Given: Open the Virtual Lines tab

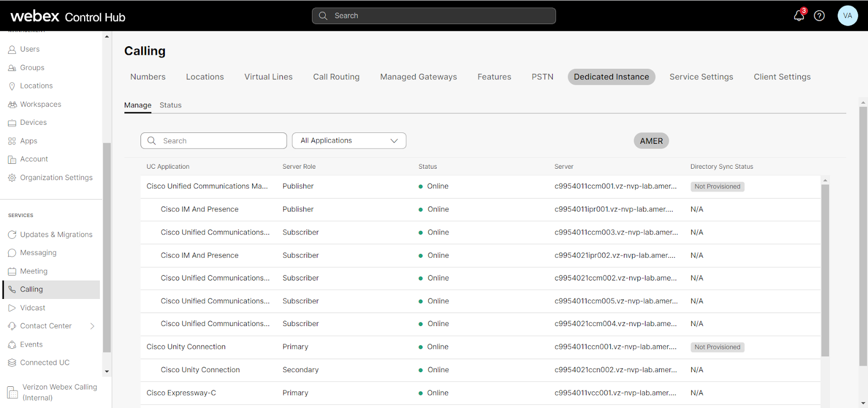Looking at the screenshot, I should click(268, 77).
